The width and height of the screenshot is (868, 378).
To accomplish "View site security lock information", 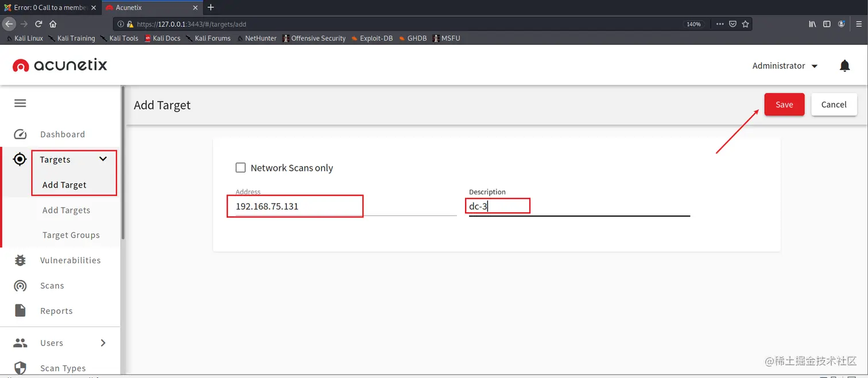I will pyautogui.click(x=130, y=24).
